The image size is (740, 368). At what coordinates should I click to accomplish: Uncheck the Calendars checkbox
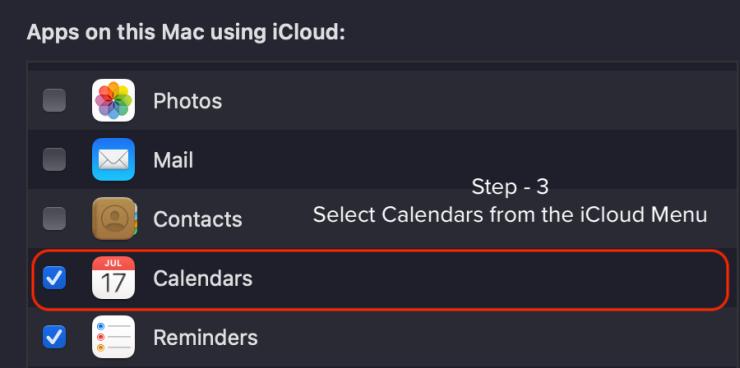pos(54,278)
